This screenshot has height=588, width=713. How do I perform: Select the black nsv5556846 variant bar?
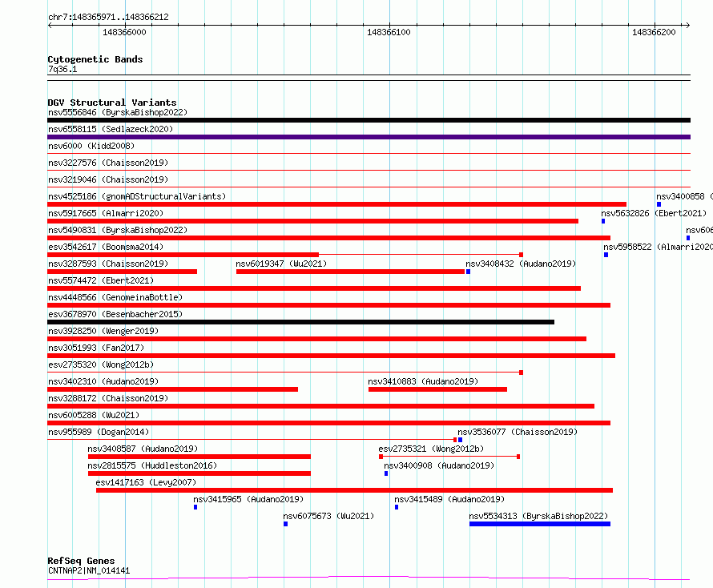pyautogui.click(x=369, y=120)
